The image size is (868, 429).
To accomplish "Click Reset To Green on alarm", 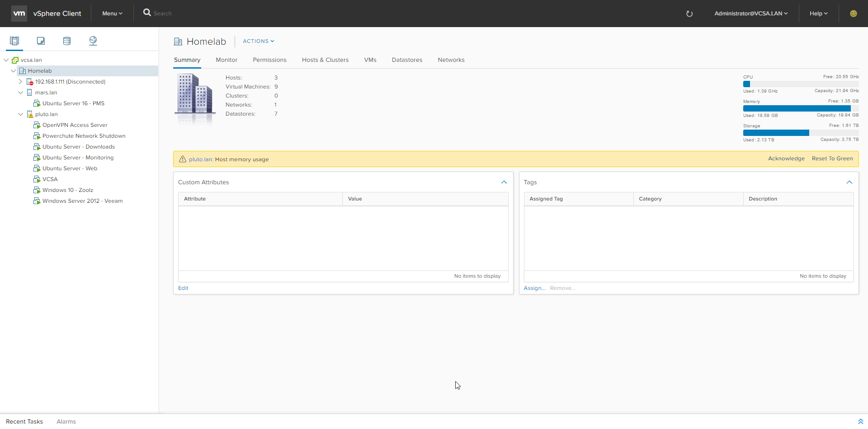I will click(832, 159).
